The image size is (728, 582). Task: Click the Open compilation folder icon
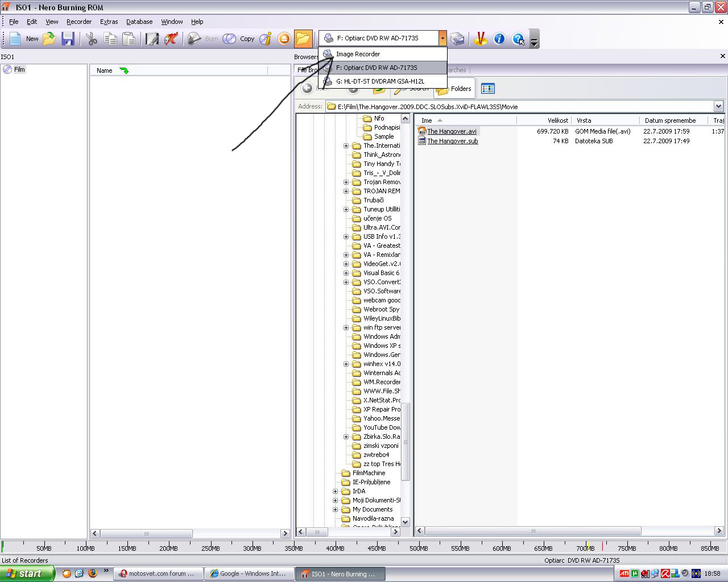click(x=49, y=39)
